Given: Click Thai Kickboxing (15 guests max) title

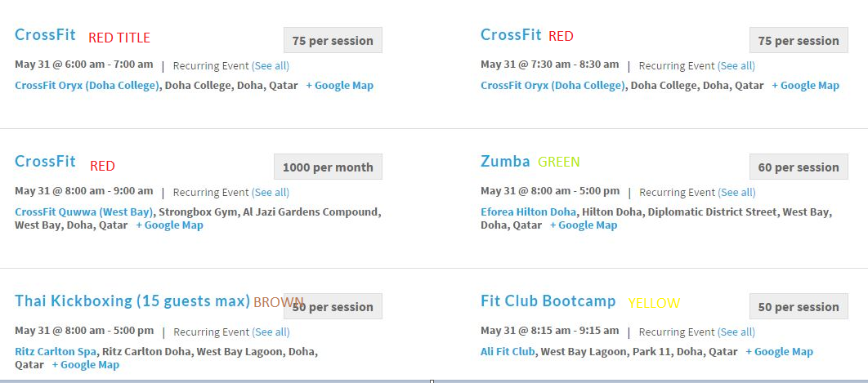Looking at the screenshot, I should click(x=132, y=301).
